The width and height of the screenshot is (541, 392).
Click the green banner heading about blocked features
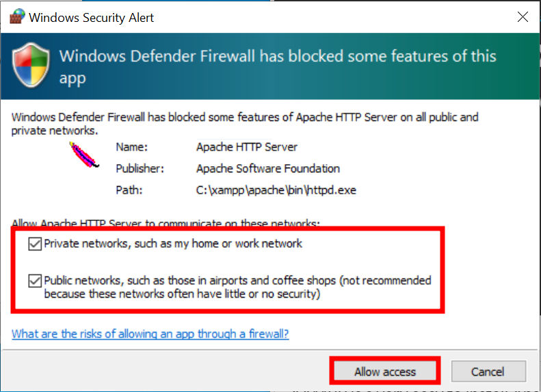(278, 66)
